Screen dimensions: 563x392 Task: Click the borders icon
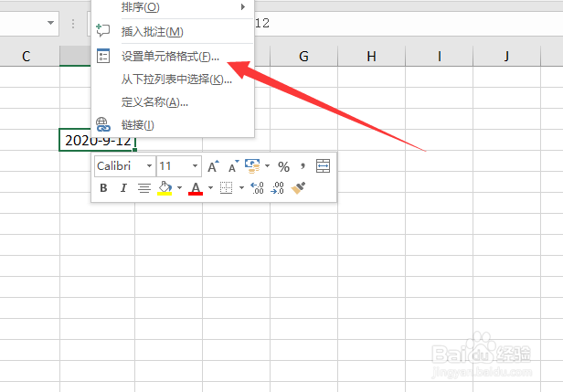coord(227,187)
